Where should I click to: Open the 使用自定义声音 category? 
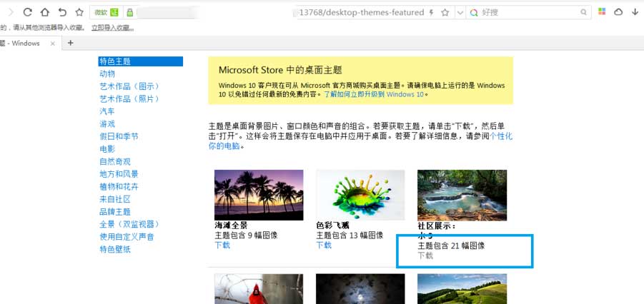click(127, 237)
